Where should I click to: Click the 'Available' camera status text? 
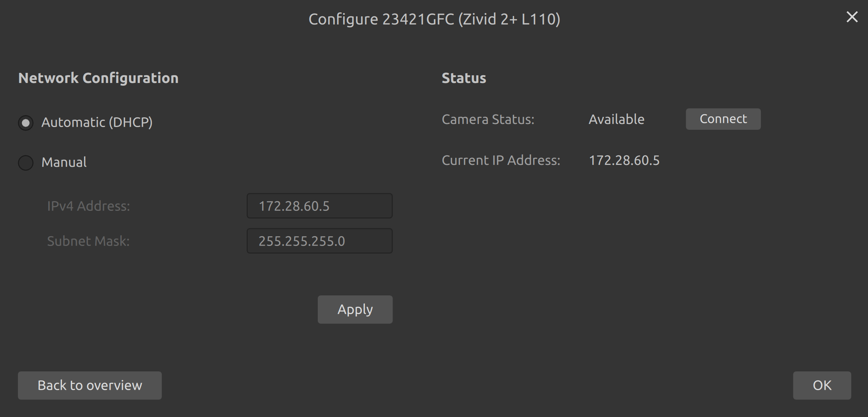click(616, 119)
